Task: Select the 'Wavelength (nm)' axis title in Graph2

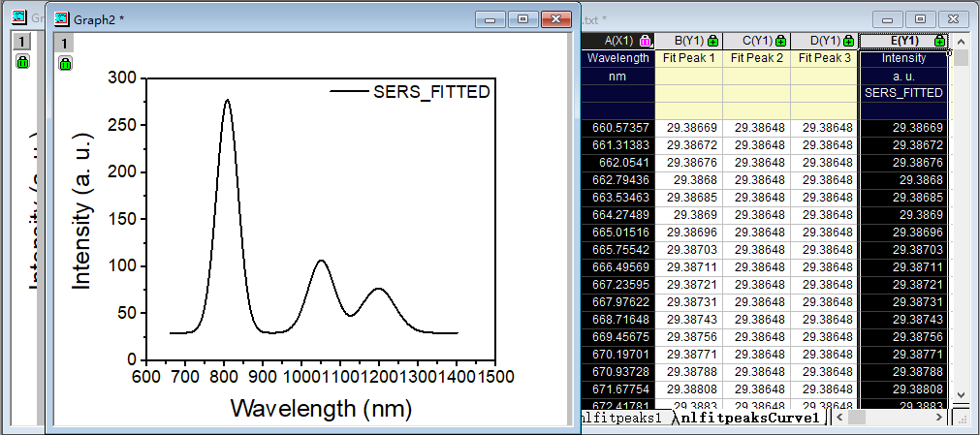Action: 321,409
